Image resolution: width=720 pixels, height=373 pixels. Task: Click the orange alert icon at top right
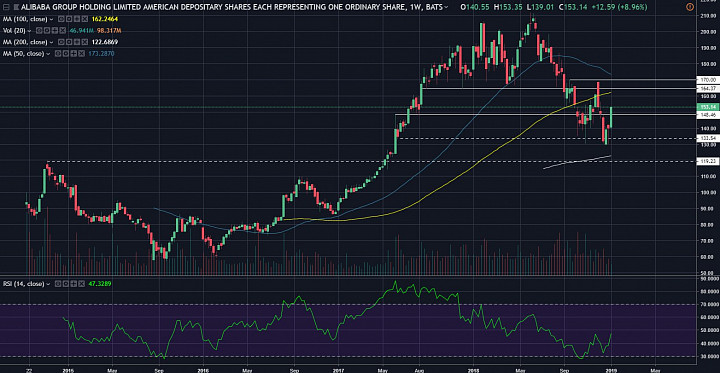click(689, 7)
